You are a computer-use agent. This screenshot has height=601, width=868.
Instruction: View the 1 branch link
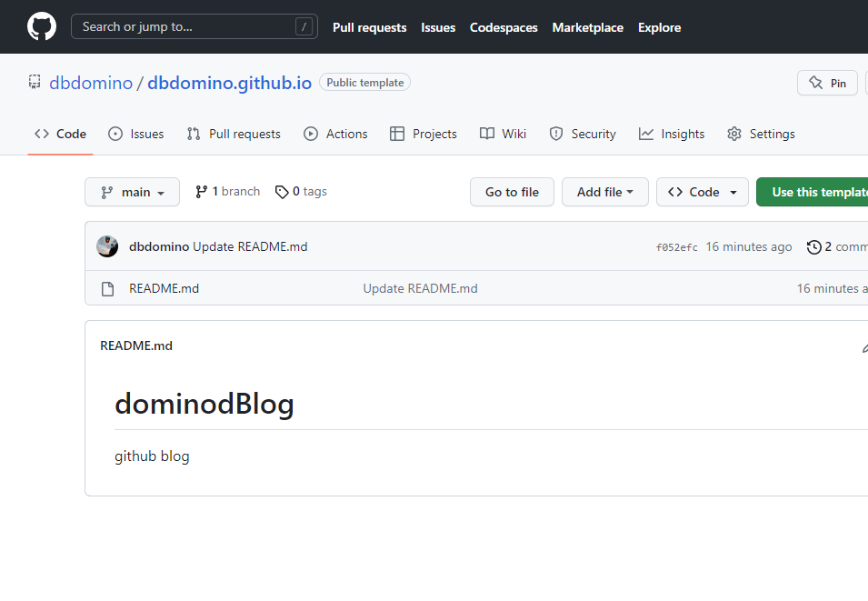click(227, 192)
